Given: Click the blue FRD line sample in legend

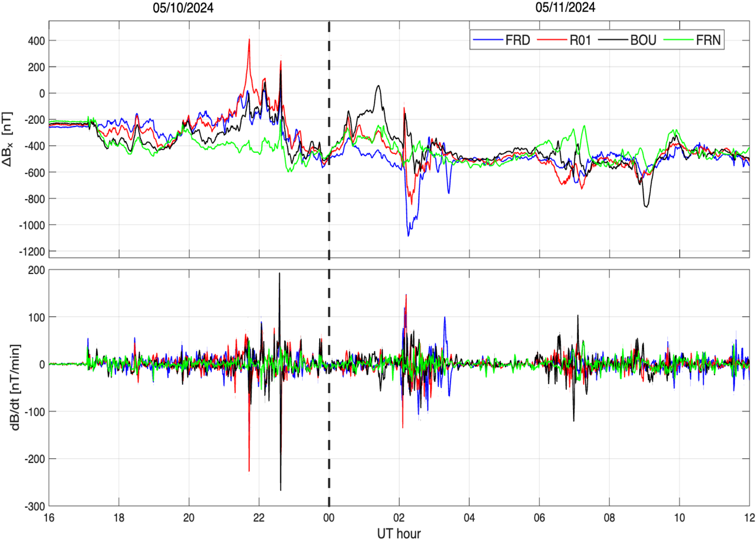Looking at the screenshot, I should coord(488,38).
